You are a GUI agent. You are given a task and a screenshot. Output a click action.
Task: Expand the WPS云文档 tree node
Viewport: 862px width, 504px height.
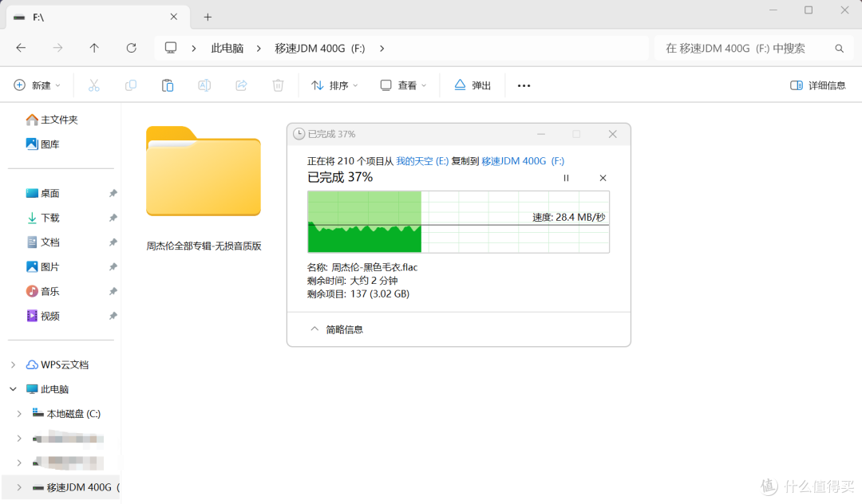click(x=14, y=364)
